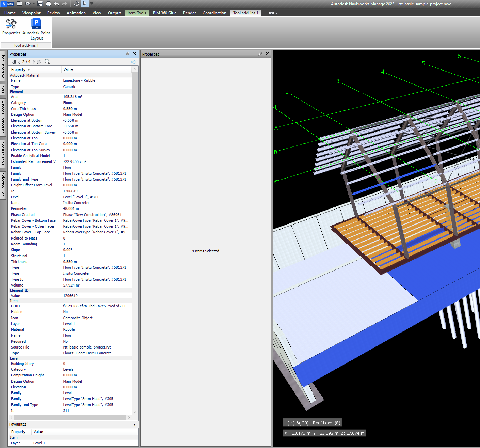The width and height of the screenshot is (480, 448).
Task: Switch to the Viewpoint ribbon tab
Action: (31, 13)
